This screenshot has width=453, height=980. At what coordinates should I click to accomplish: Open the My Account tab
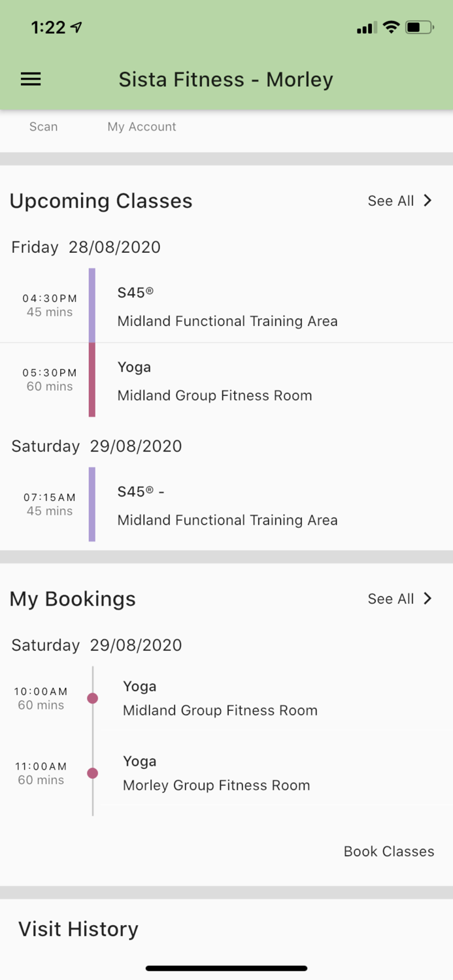[141, 126]
